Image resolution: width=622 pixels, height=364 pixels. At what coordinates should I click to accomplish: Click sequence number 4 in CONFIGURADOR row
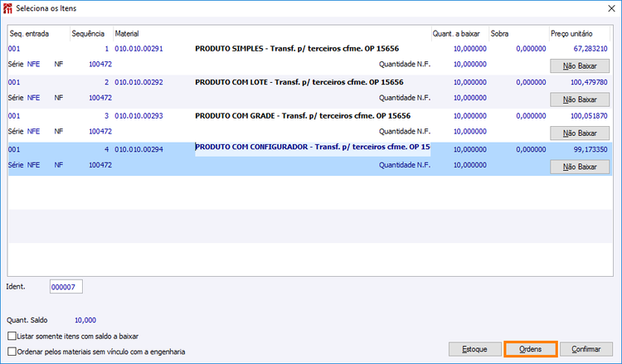pyautogui.click(x=106, y=149)
